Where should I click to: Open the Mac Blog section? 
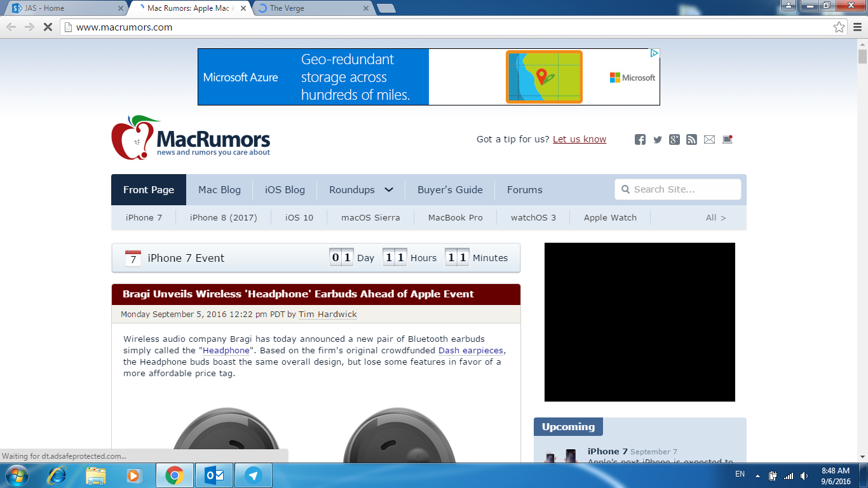[219, 189]
